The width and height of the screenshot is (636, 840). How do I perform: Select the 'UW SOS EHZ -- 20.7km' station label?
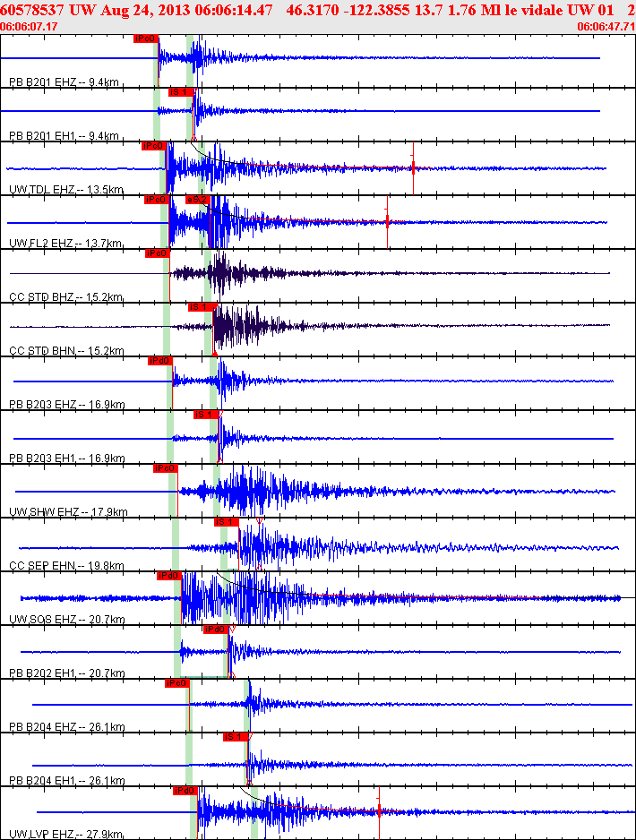pyautogui.click(x=67, y=620)
